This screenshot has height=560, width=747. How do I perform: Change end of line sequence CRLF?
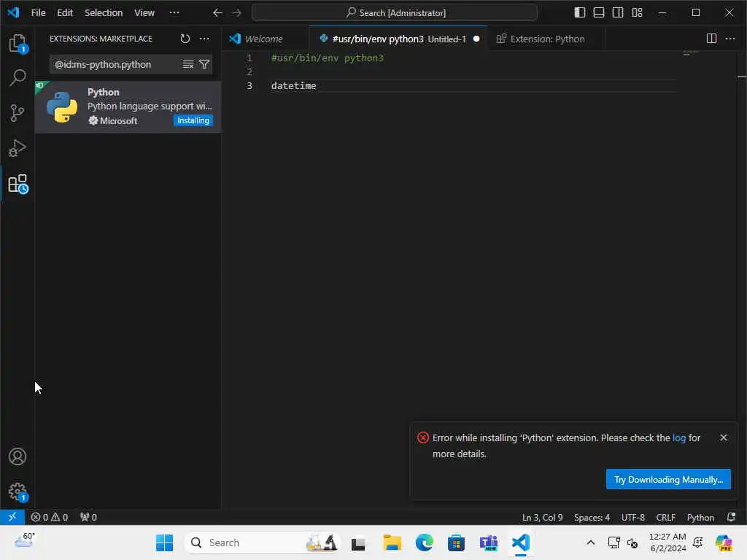[x=665, y=518]
